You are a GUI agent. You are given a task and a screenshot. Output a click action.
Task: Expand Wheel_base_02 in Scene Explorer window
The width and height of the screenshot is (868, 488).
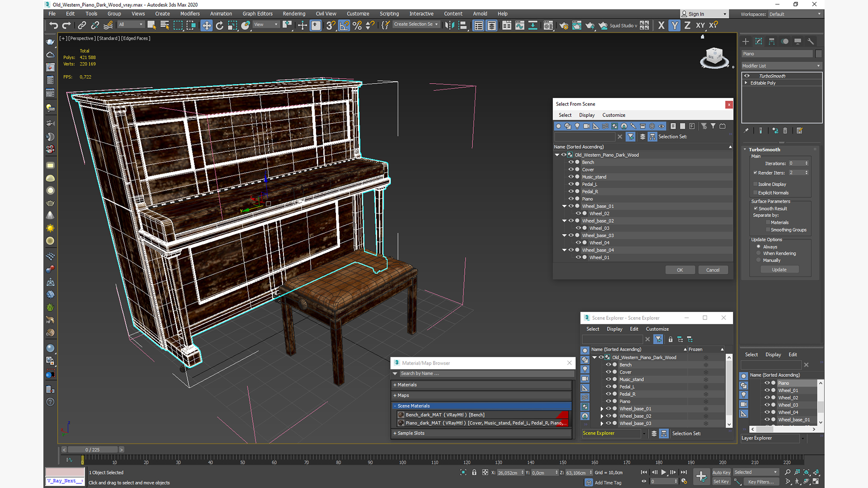(602, 416)
